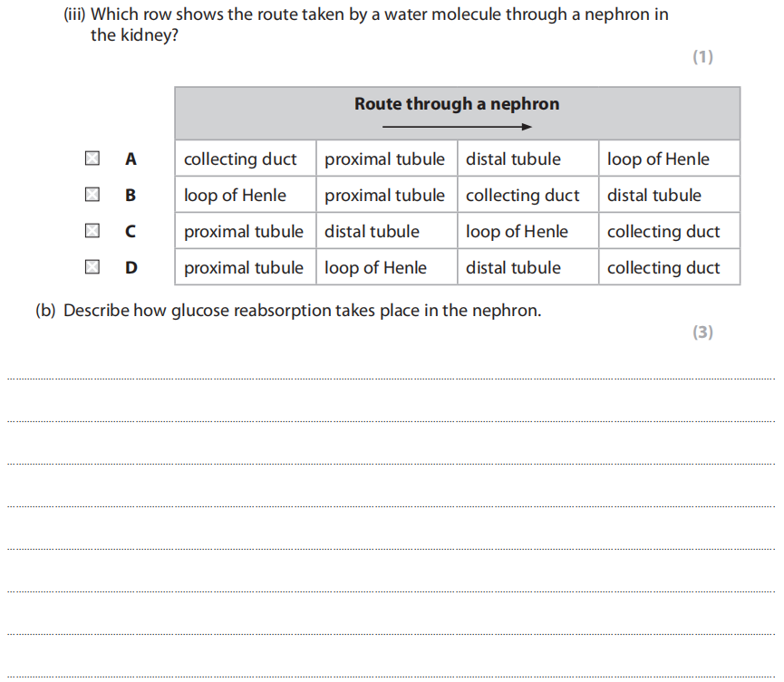Click the 'Route through a nephron' header
784x682 pixels.
(x=456, y=104)
